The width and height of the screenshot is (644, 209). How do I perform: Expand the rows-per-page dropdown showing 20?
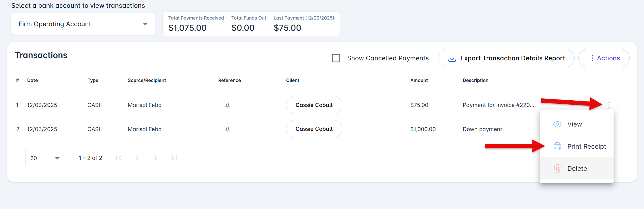click(45, 158)
